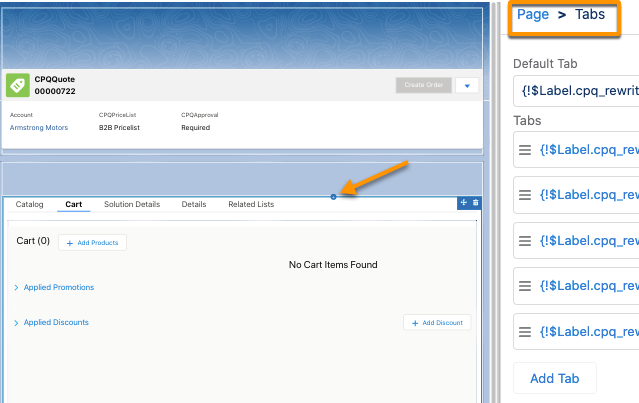Click the B2B Pricelist value
This screenshot has width=639, height=403.
pos(119,128)
